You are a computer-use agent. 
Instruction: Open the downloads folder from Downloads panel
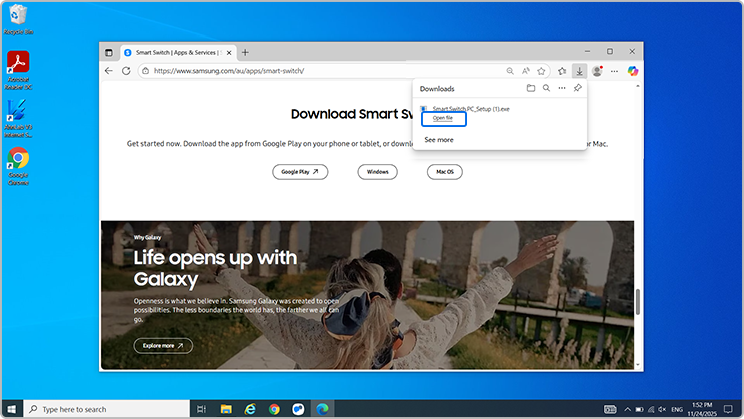pos(531,89)
